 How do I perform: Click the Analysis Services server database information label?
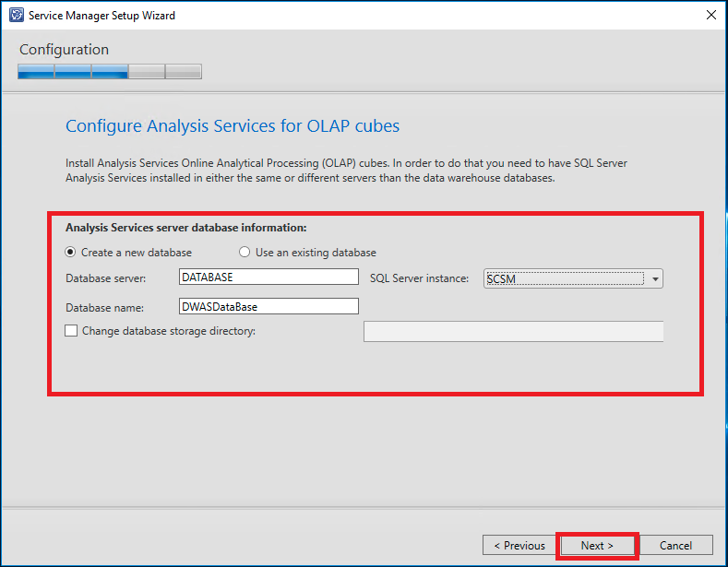coord(185,227)
